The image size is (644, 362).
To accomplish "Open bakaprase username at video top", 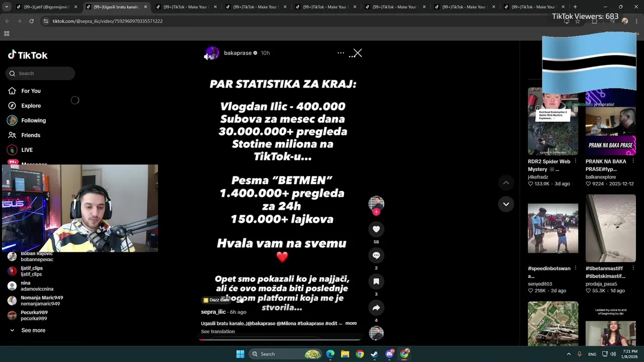I will click(x=237, y=53).
